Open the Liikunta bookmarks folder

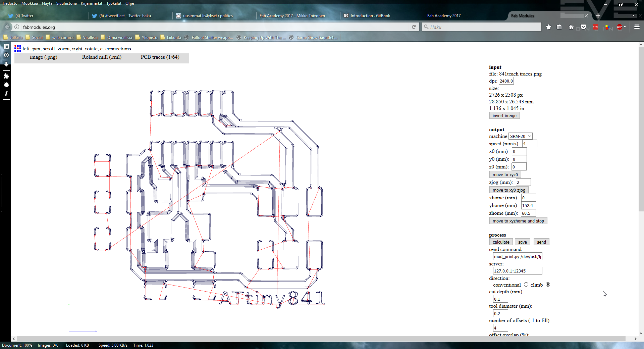pos(171,37)
